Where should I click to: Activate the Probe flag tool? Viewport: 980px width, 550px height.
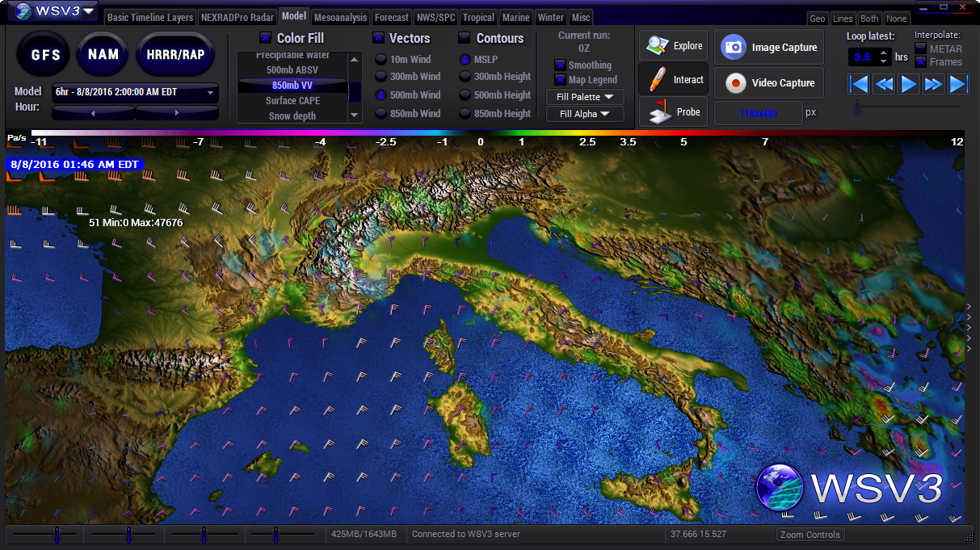click(x=674, y=112)
